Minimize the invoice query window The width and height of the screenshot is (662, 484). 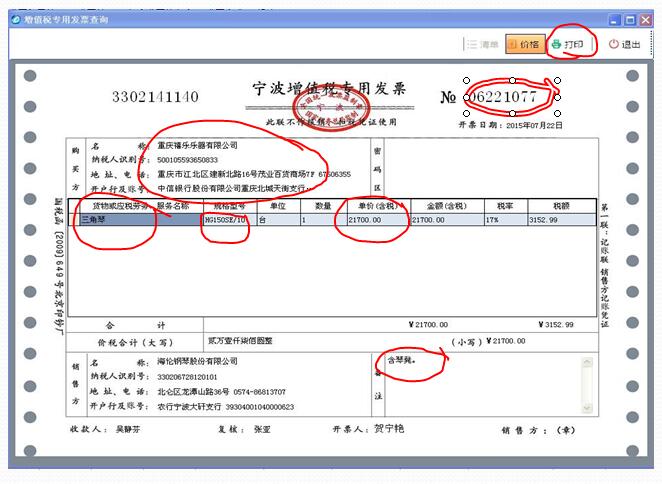(x=613, y=20)
